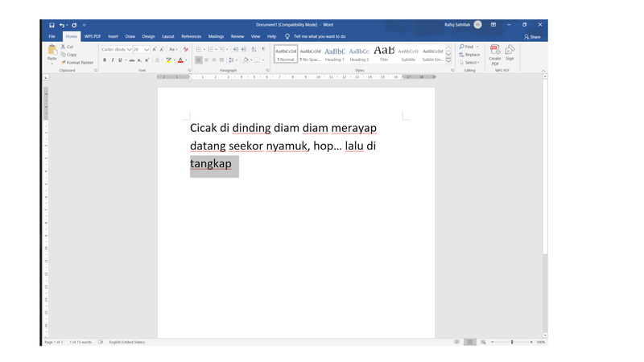Switch to Web Layout view

483,342
